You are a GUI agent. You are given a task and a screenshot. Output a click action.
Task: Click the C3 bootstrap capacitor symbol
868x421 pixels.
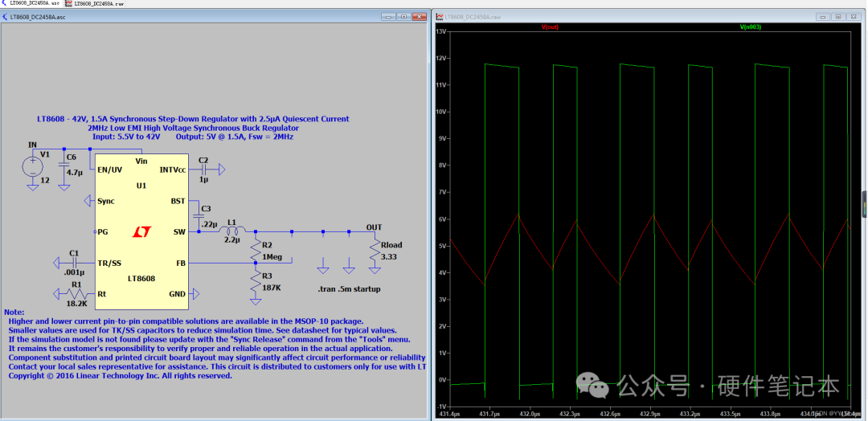click(198, 216)
